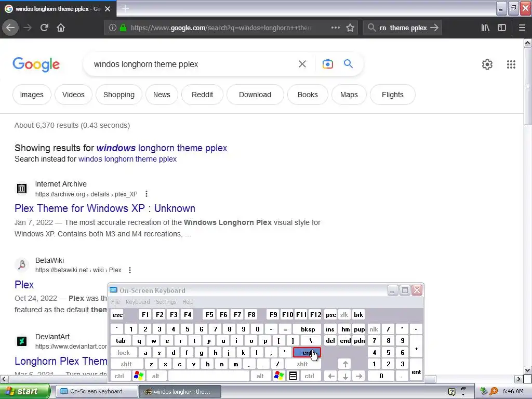Click the spacebar on On-Screen Keyboard

(x=209, y=376)
